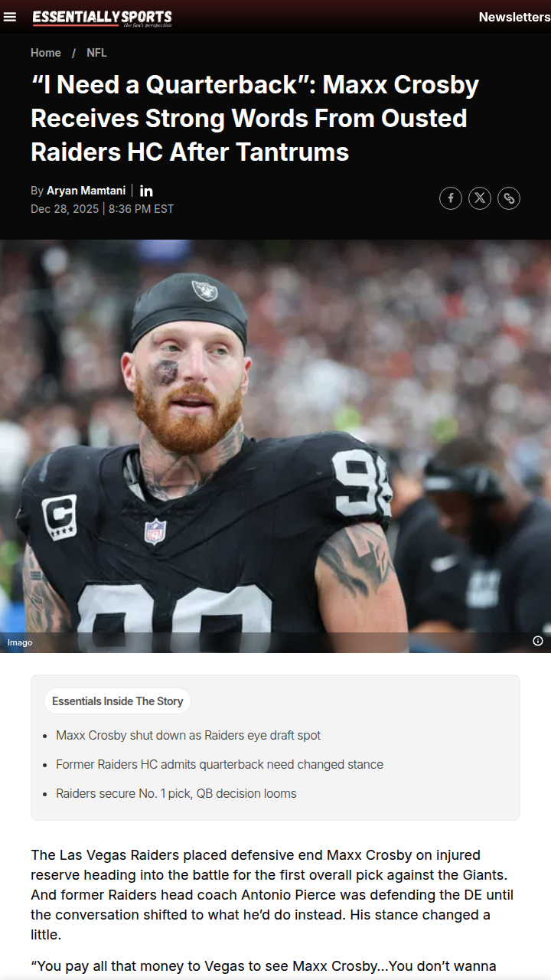
Task: Copy article link icon
Action: pyautogui.click(x=509, y=198)
